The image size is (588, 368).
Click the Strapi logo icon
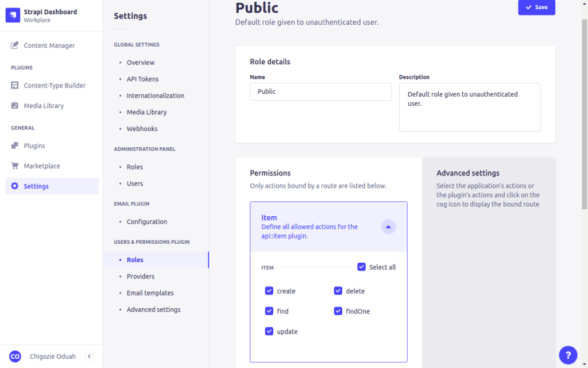[x=13, y=16]
